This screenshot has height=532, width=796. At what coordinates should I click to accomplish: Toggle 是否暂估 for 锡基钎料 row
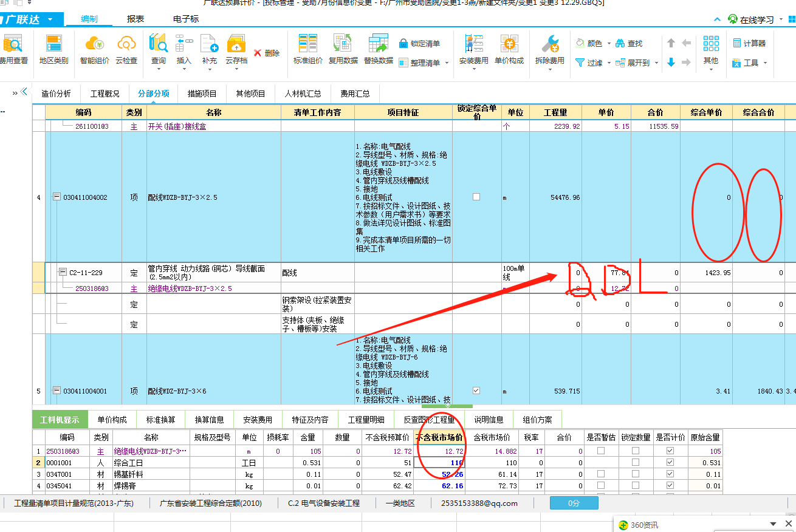[600, 474]
